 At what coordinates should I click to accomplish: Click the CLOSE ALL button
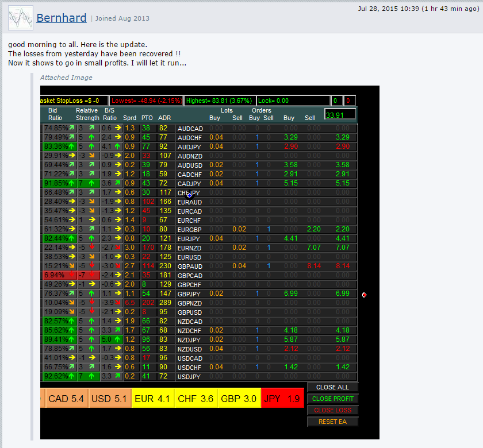333,387
